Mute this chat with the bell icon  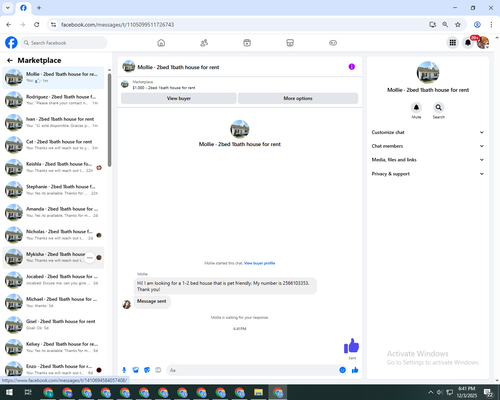click(416, 107)
